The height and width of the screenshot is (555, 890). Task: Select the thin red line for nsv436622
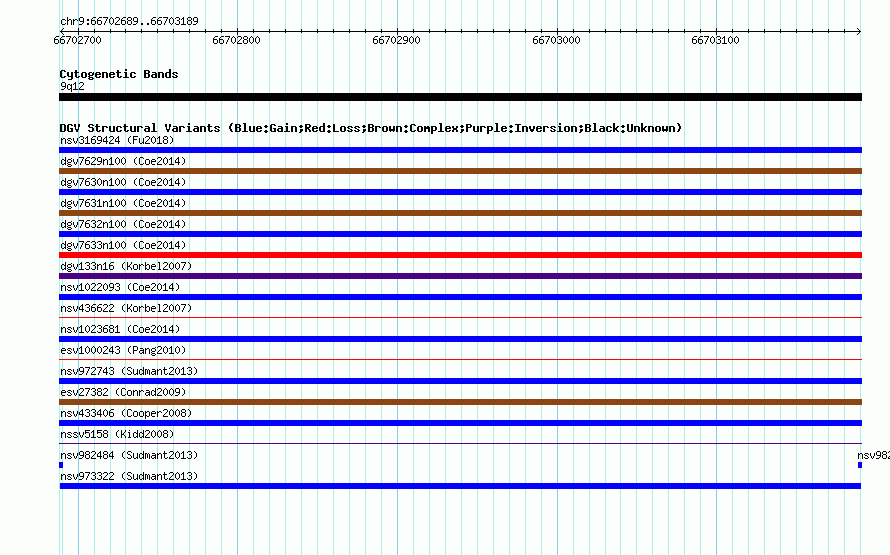460,317
